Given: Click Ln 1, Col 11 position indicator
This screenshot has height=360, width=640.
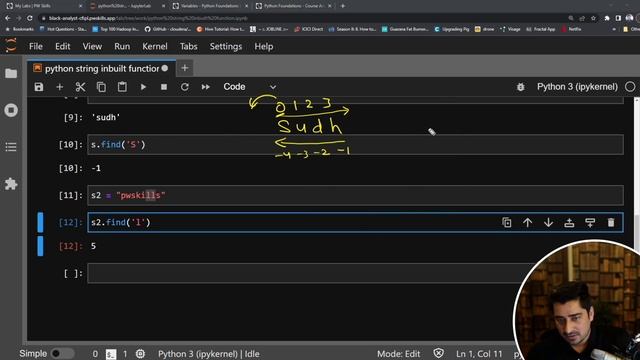Looking at the screenshot, I should tap(479, 354).
